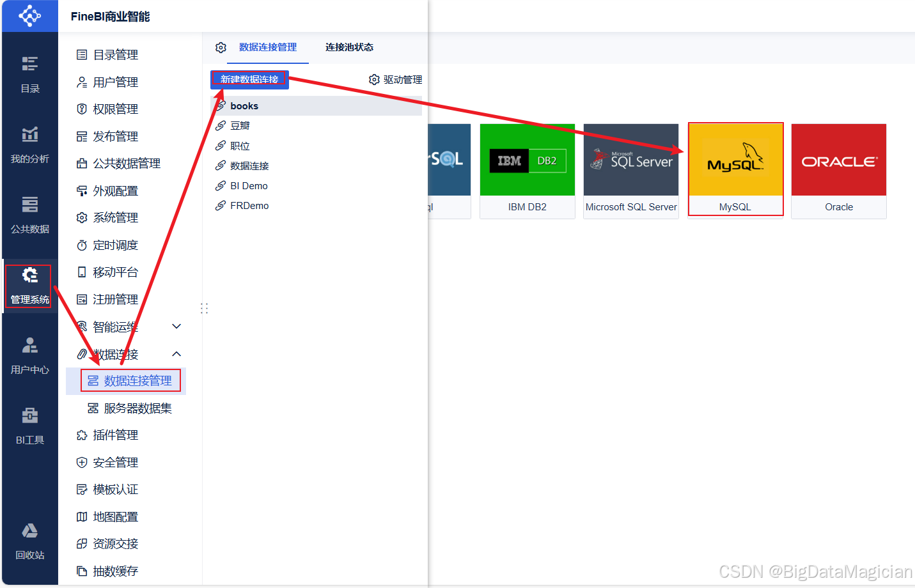Open the 公共数据 sidebar section

[x=29, y=215]
